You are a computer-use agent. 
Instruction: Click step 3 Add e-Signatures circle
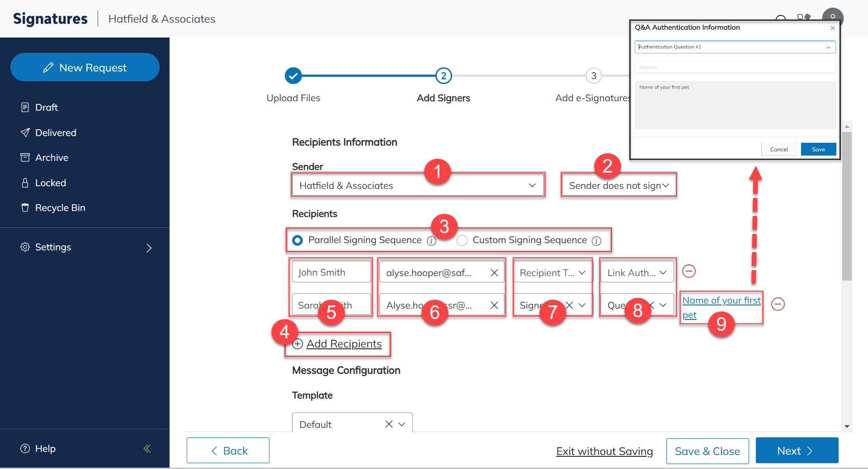[594, 76]
